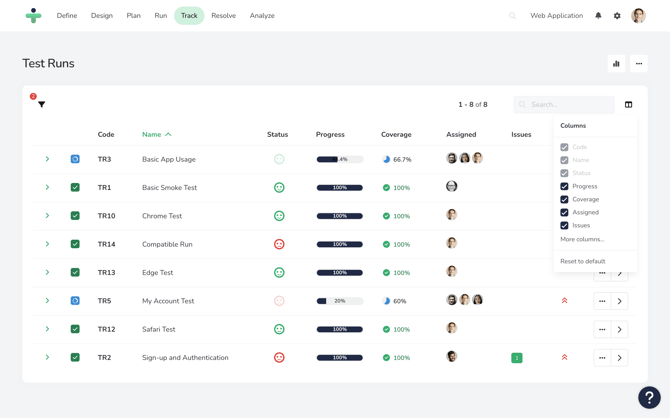This screenshot has width=670, height=418.
Task: Open the help question mark button
Action: 649,397
